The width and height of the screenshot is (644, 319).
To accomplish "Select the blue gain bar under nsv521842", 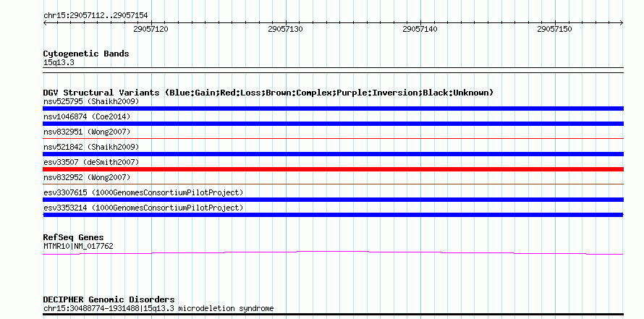I will coord(333,154).
